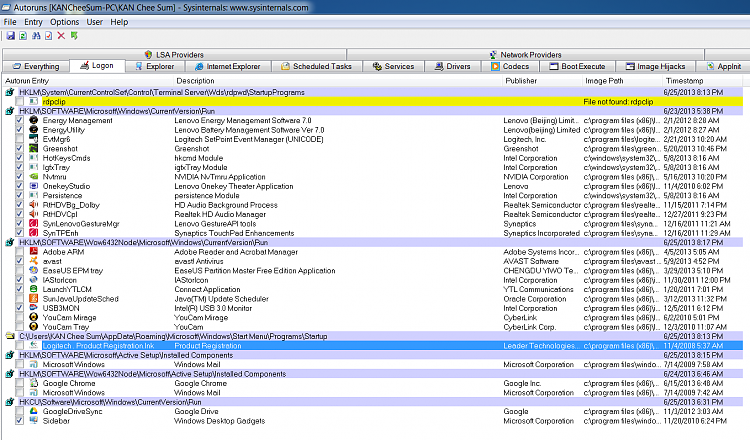Click the Startup folder location icon
The image size is (750, 440).
tap(10, 336)
